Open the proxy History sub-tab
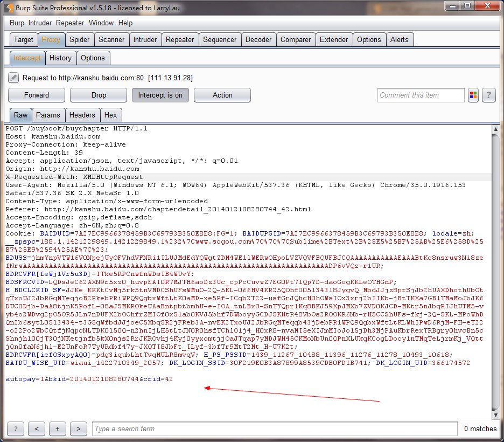This screenshot has width=504, height=442. (x=60, y=58)
